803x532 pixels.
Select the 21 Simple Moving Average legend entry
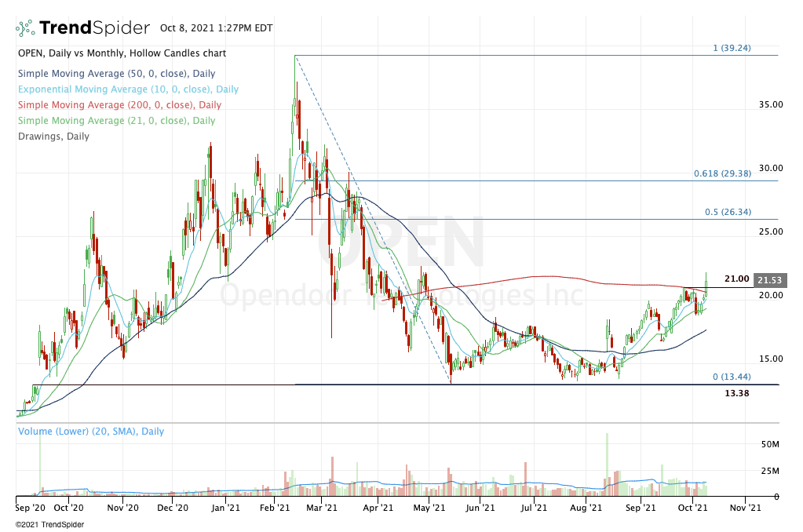[x=115, y=121]
